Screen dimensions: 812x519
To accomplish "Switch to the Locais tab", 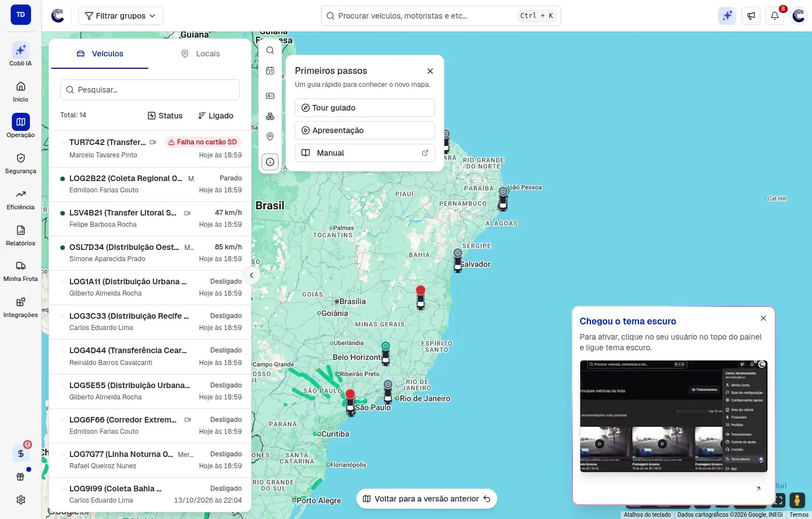I will [x=200, y=54].
